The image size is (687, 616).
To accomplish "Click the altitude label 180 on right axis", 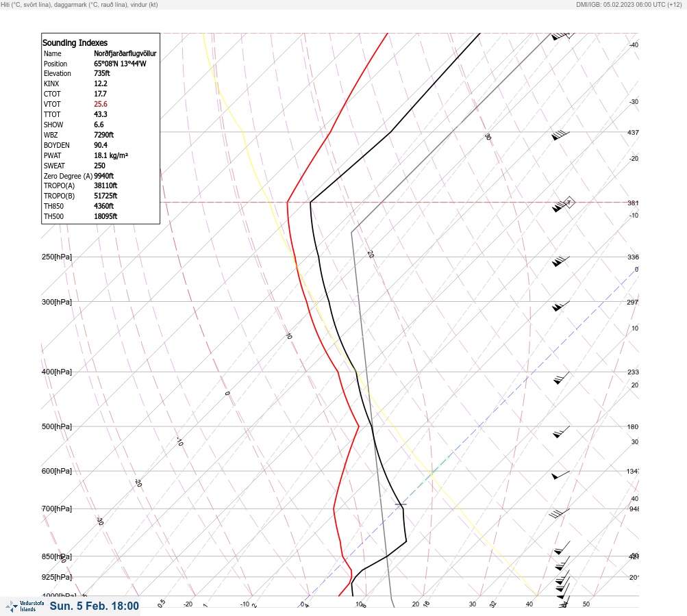I will pyautogui.click(x=633, y=427).
